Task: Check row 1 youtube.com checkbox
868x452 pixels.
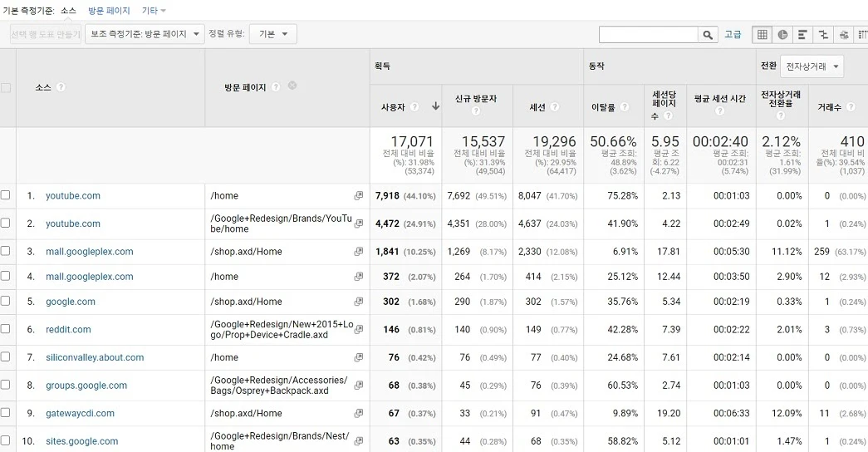Action: click(6, 195)
